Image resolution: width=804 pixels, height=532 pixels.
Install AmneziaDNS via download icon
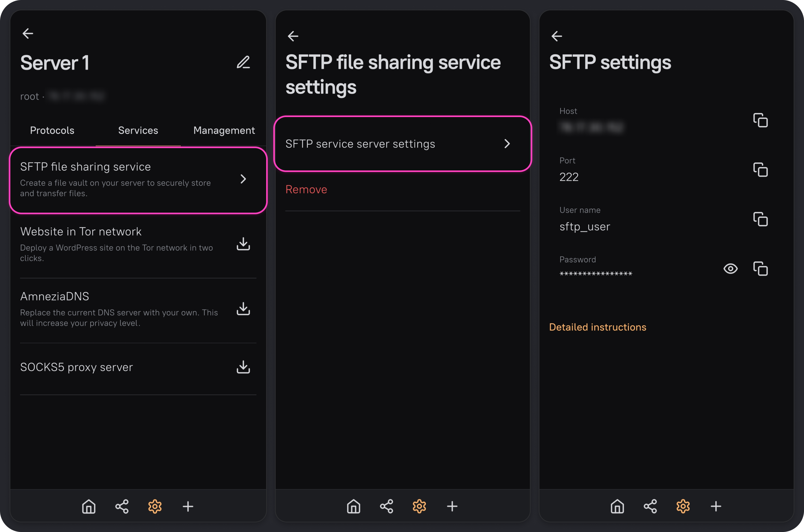(x=243, y=309)
